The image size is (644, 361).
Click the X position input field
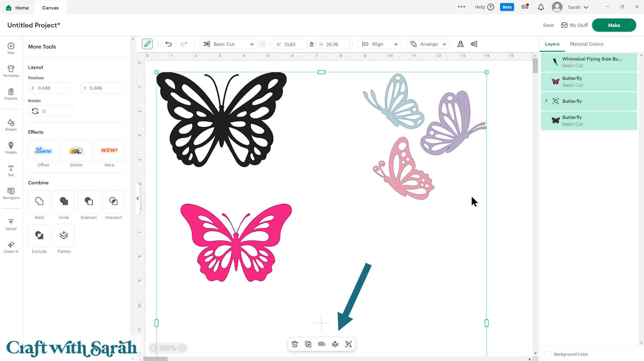50,88
